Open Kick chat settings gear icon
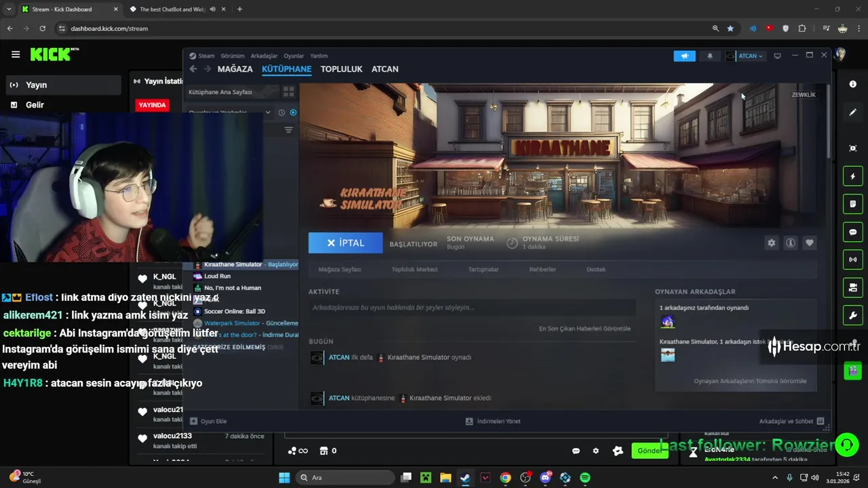 coord(595,451)
